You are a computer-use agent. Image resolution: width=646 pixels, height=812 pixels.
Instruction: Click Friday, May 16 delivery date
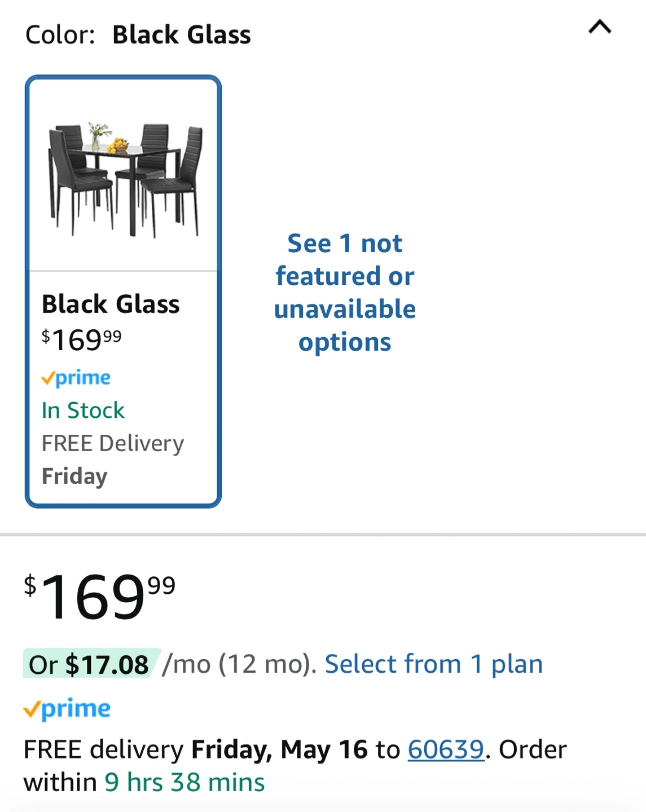pos(279,749)
